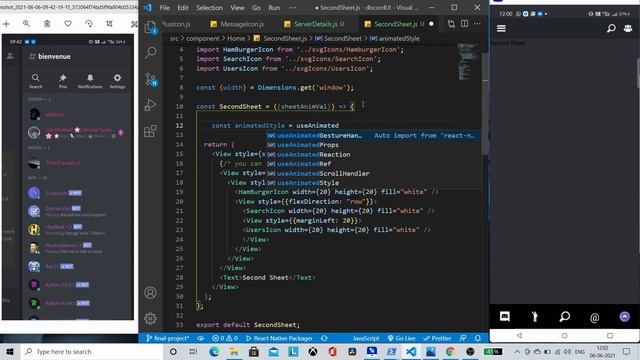Tap search icon at top of emulator app
Screen dimensions: 640x360
point(611,28)
